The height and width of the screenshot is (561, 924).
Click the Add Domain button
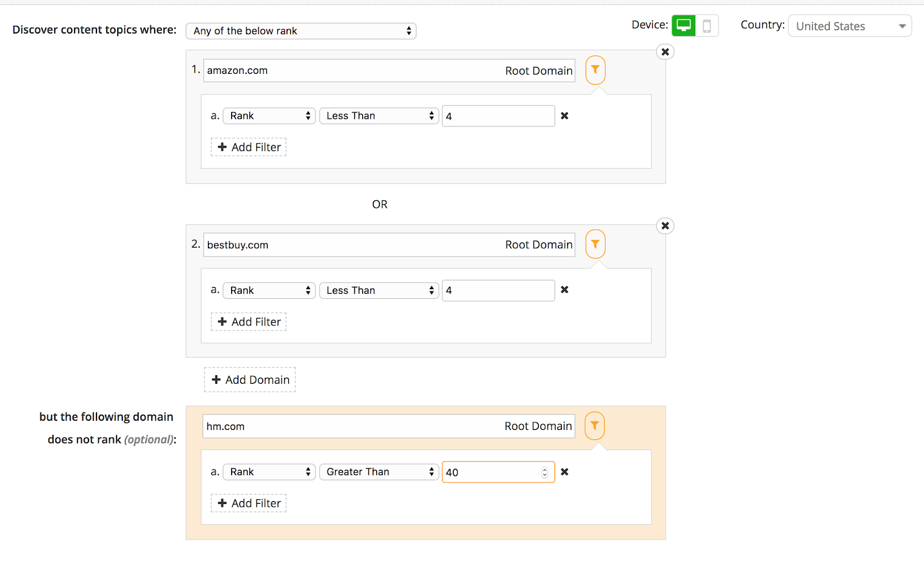coord(250,380)
